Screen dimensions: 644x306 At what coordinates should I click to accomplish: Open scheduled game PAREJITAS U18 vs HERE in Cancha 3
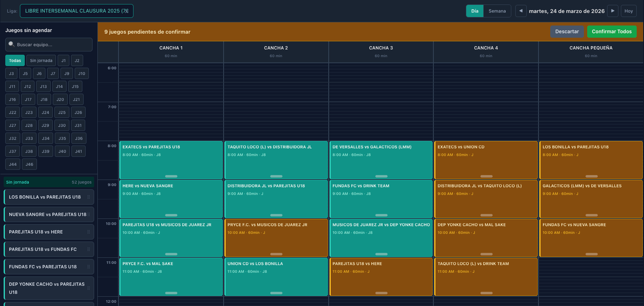[381, 277]
